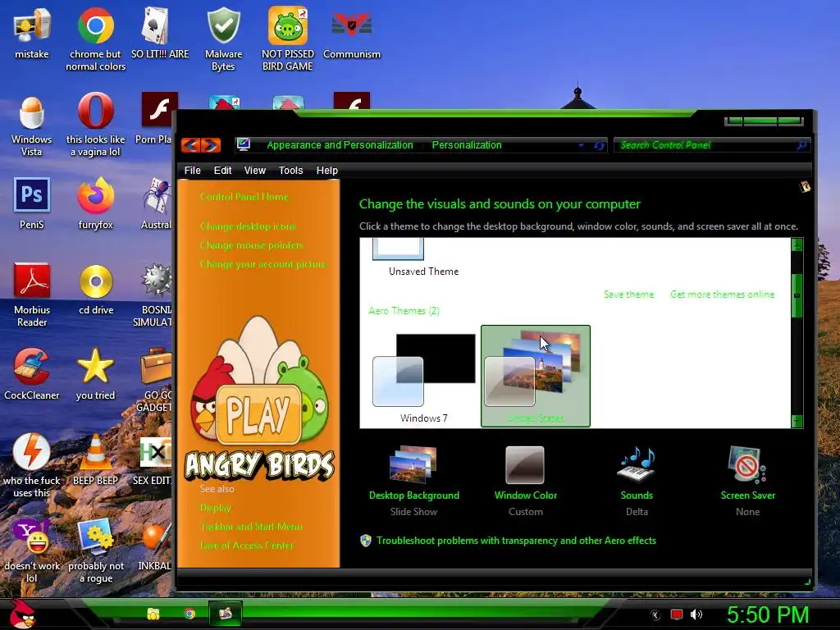
Task: Open Window Color custom settings
Action: (x=526, y=481)
